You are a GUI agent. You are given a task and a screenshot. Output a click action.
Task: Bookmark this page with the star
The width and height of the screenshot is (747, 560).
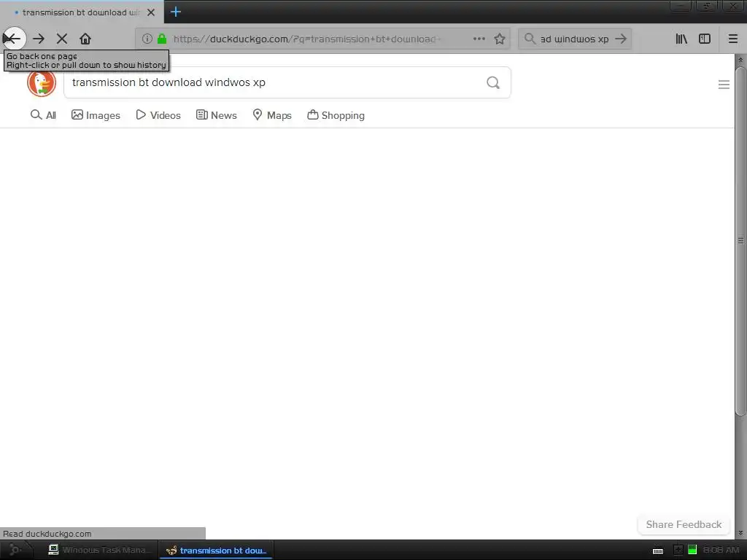pos(499,39)
